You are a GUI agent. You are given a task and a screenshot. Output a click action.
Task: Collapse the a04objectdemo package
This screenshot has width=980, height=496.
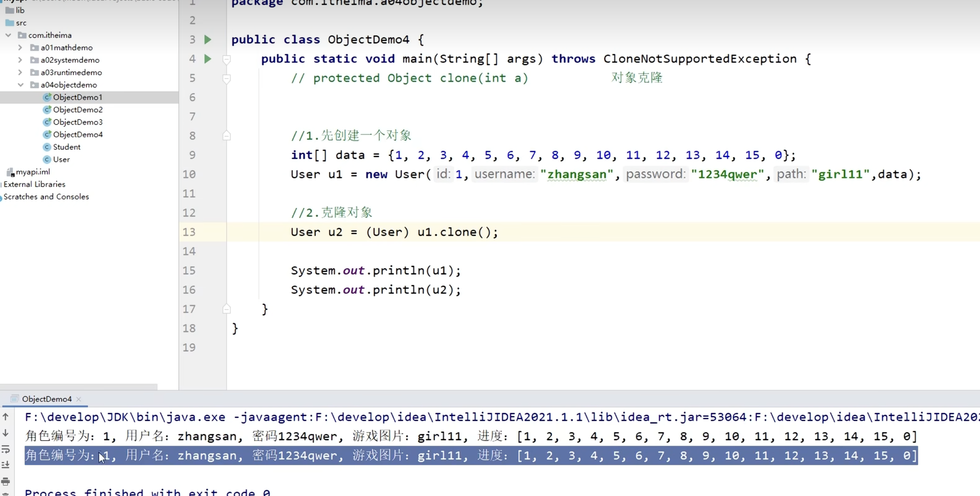[x=20, y=85]
